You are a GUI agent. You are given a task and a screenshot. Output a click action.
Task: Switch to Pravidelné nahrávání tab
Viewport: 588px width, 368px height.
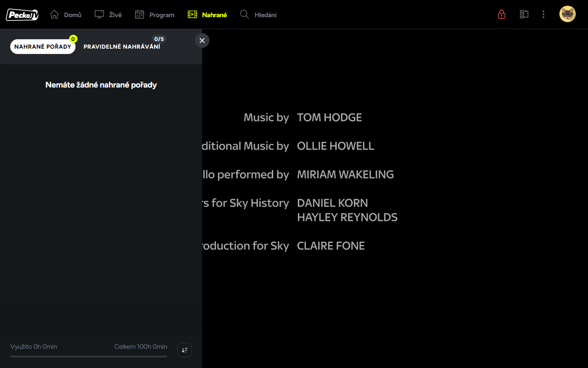pos(122,47)
